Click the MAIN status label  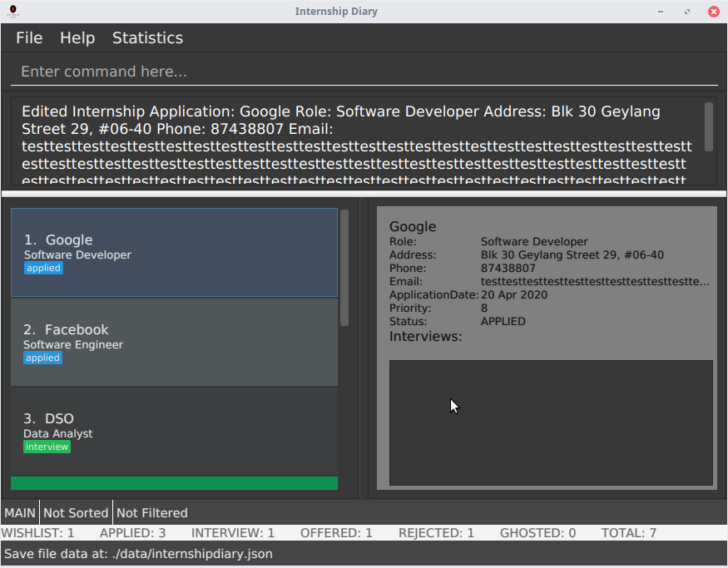click(20, 513)
